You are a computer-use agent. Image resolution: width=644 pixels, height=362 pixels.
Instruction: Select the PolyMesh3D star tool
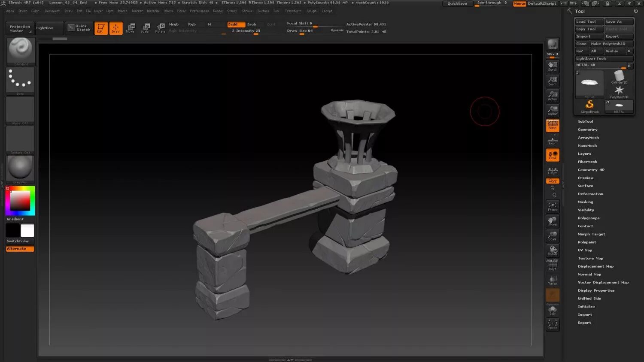click(619, 91)
